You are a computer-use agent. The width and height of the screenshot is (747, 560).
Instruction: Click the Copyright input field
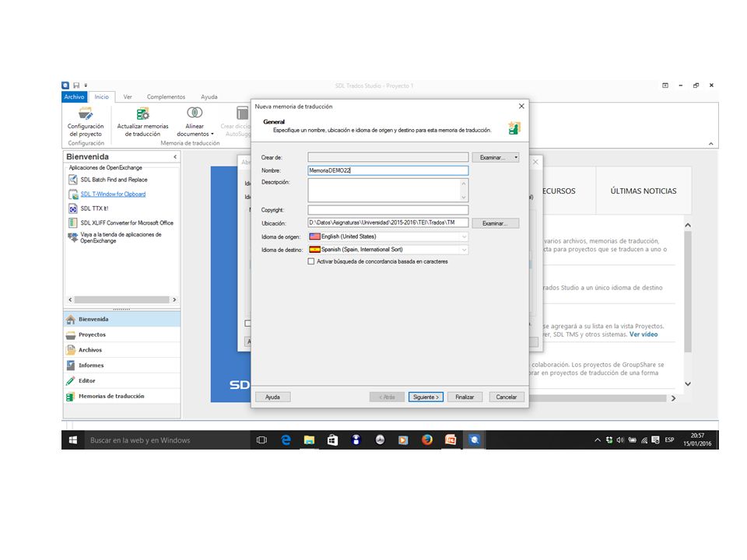pyautogui.click(x=388, y=210)
